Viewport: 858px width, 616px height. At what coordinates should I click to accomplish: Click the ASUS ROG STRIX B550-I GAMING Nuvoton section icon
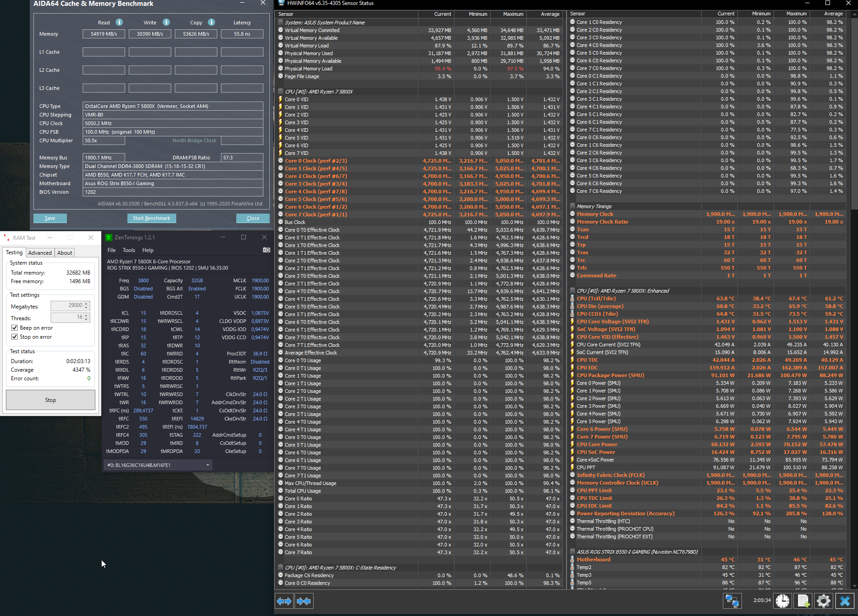[x=572, y=552]
